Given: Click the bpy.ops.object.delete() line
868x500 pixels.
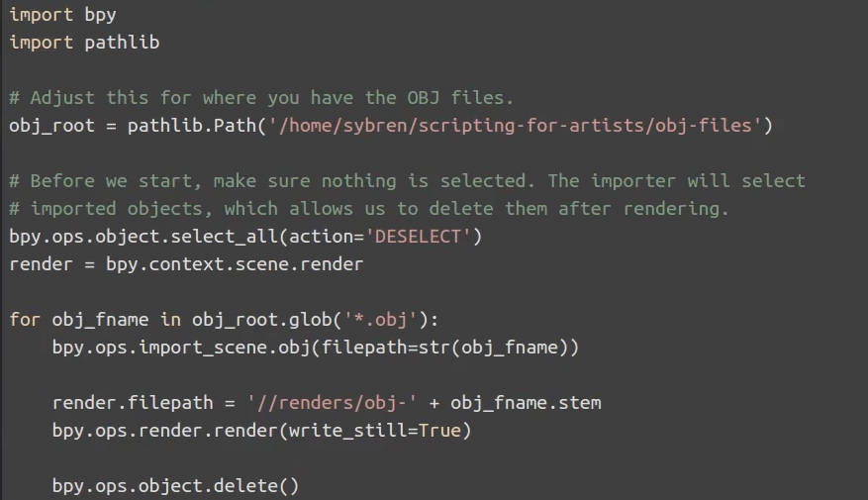Looking at the screenshot, I should tap(175, 485).
